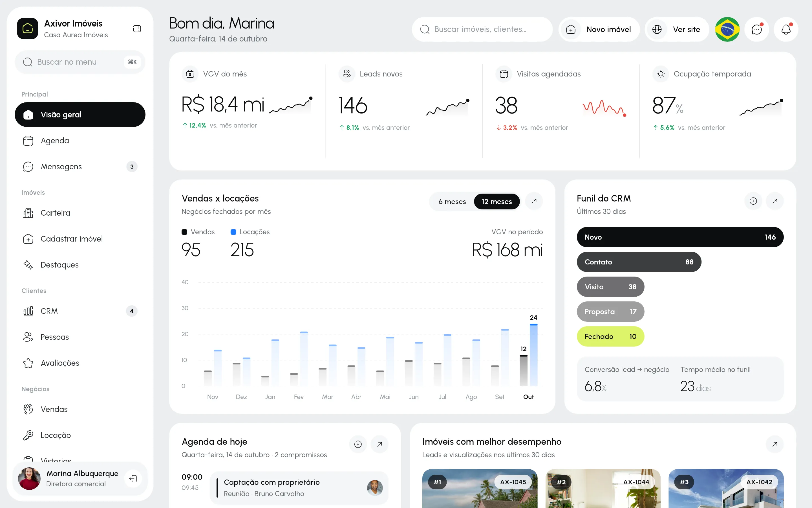The width and height of the screenshot is (812, 508).
Task: Go to Visão geral
Action: (x=80, y=115)
